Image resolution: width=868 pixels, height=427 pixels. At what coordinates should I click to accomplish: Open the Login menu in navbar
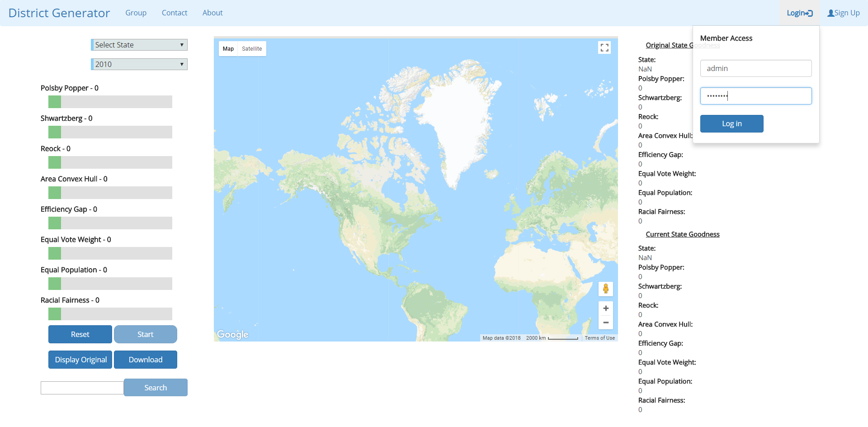point(799,13)
